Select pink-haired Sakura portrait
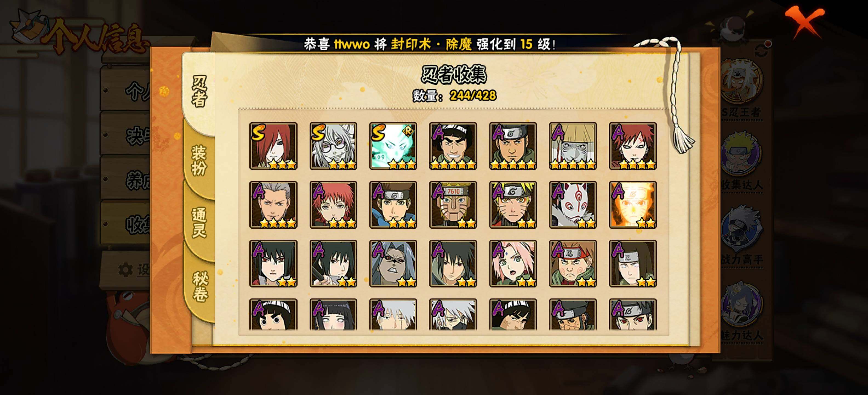This screenshot has width=868, height=395. pyautogui.click(x=513, y=263)
